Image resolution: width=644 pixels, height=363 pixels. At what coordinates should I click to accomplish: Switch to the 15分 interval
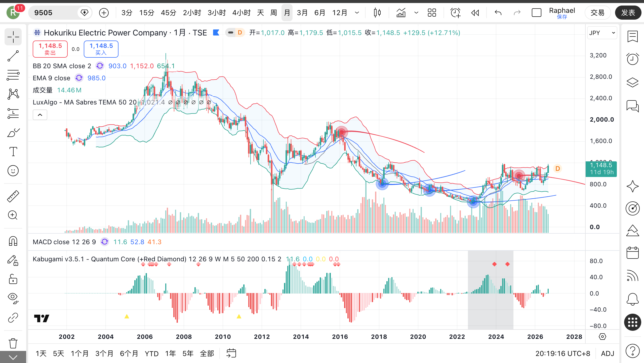click(x=147, y=13)
